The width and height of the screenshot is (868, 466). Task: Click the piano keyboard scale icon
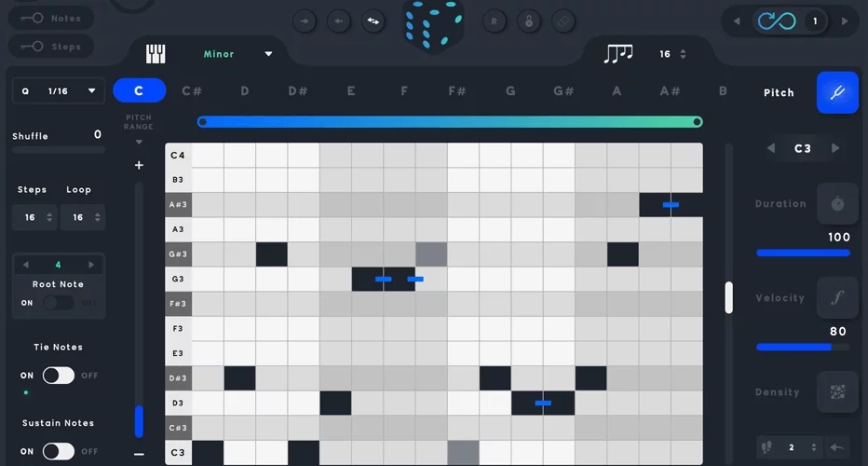pyautogui.click(x=156, y=54)
